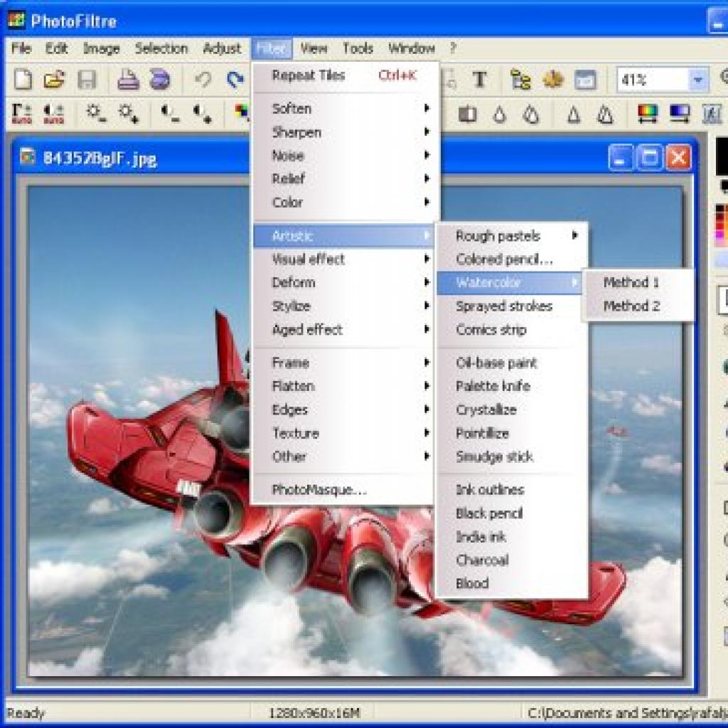Click the blue Redo arrow icon
Screen dimensions: 728x728
pyautogui.click(x=235, y=80)
